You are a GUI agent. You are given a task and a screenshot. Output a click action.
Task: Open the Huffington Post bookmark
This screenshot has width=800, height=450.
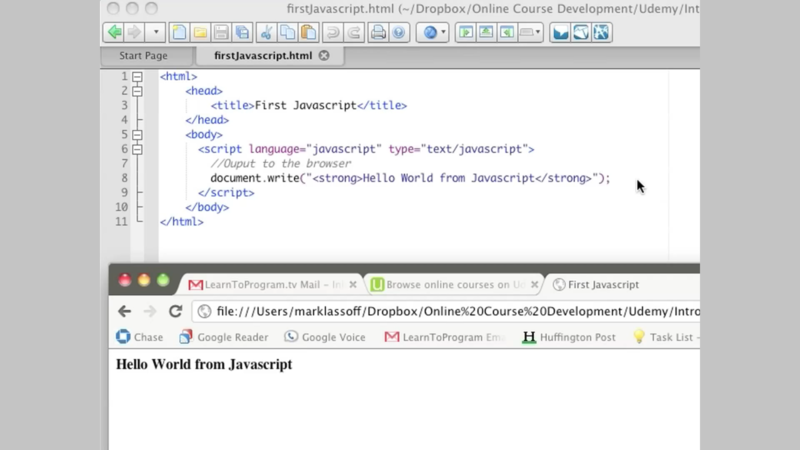pos(569,337)
